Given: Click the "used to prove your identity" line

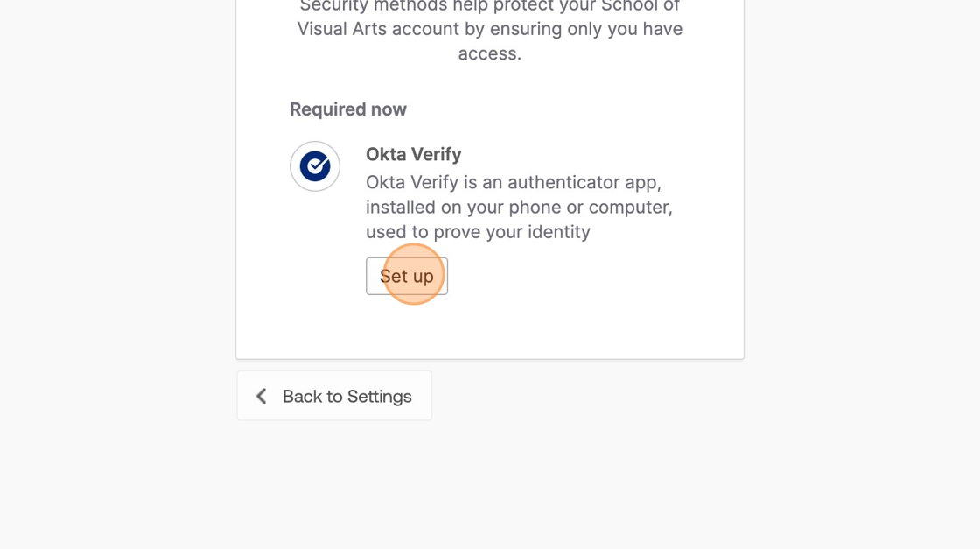Looking at the screenshot, I should pos(478,232).
